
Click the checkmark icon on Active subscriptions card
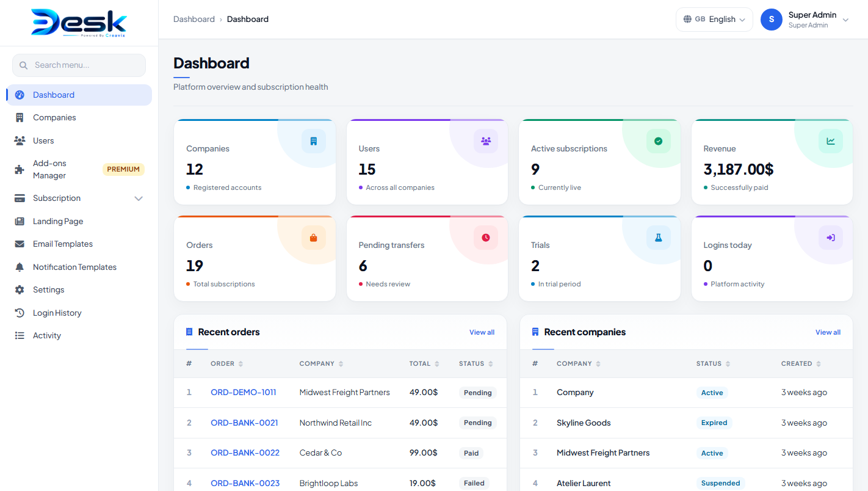click(659, 141)
